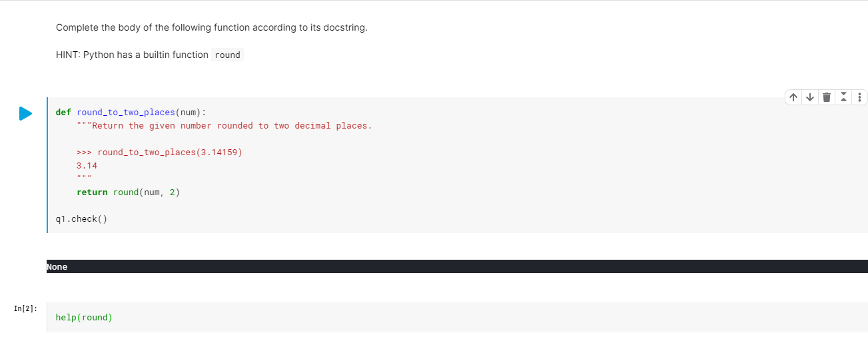
Task: Select the help(round) code cell
Action: pyautogui.click(x=457, y=318)
